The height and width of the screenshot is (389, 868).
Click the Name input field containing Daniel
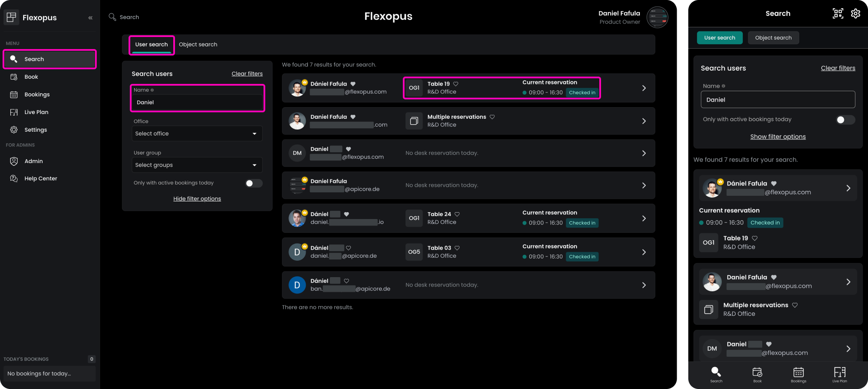tap(197, 102)
